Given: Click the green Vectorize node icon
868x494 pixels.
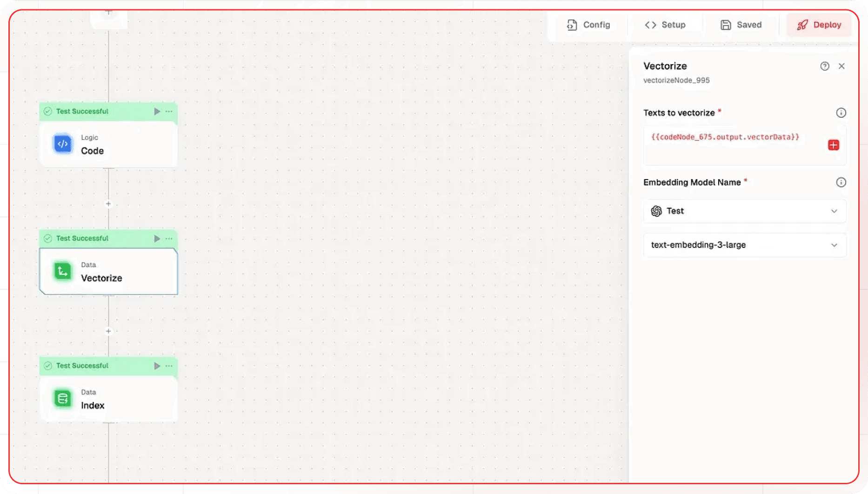Looking at the screenshot, I should pos(63,271).
